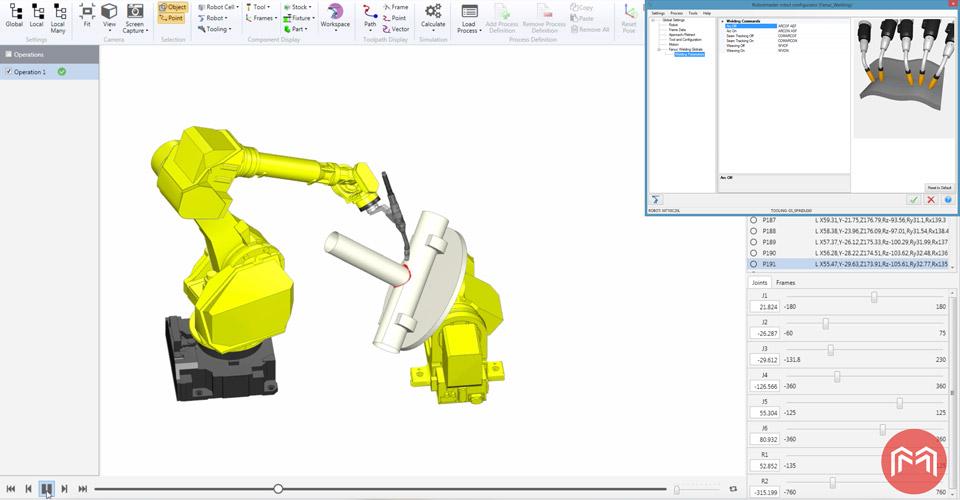960x500 pixels.
Task: Open Settings menu in configuration dialog
Action: tap(658, 13)
